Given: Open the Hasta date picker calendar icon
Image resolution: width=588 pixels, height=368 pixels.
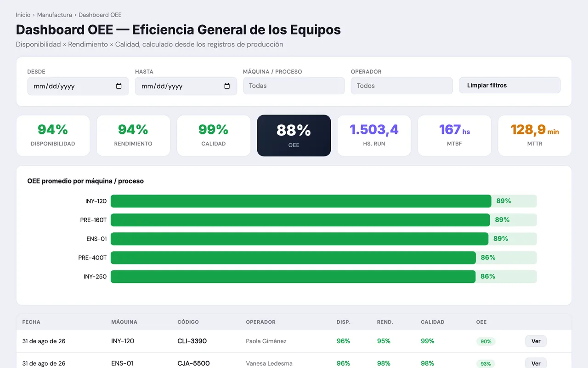Looking at the screenshot, I should pyautogui.click(x=227, y=86).
